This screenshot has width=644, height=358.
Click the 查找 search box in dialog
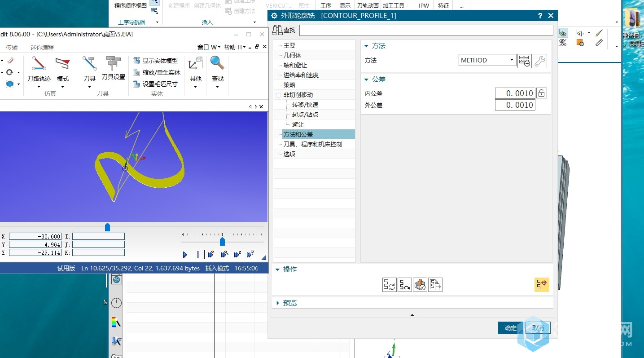click(x=426, y=30)
